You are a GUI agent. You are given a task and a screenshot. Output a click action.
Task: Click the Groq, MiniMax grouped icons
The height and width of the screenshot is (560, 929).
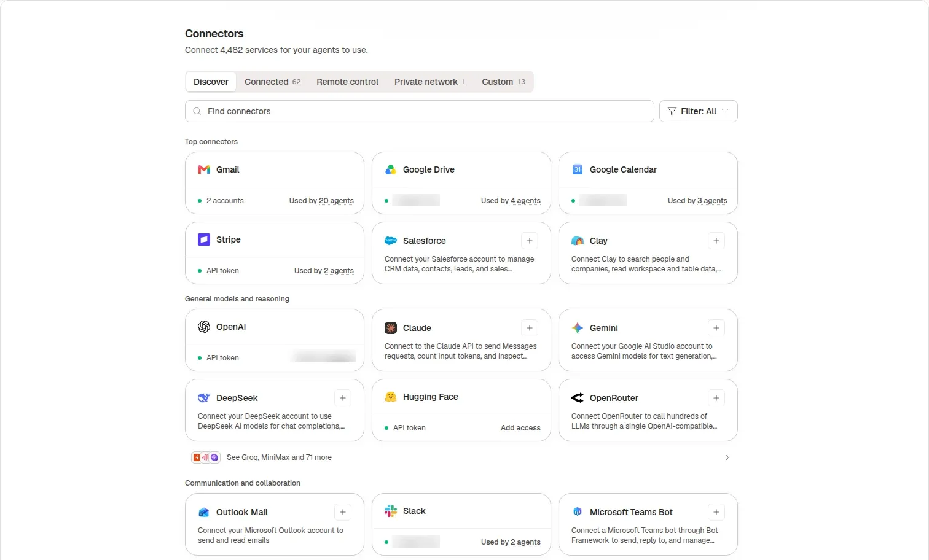(x=206, y=457)
